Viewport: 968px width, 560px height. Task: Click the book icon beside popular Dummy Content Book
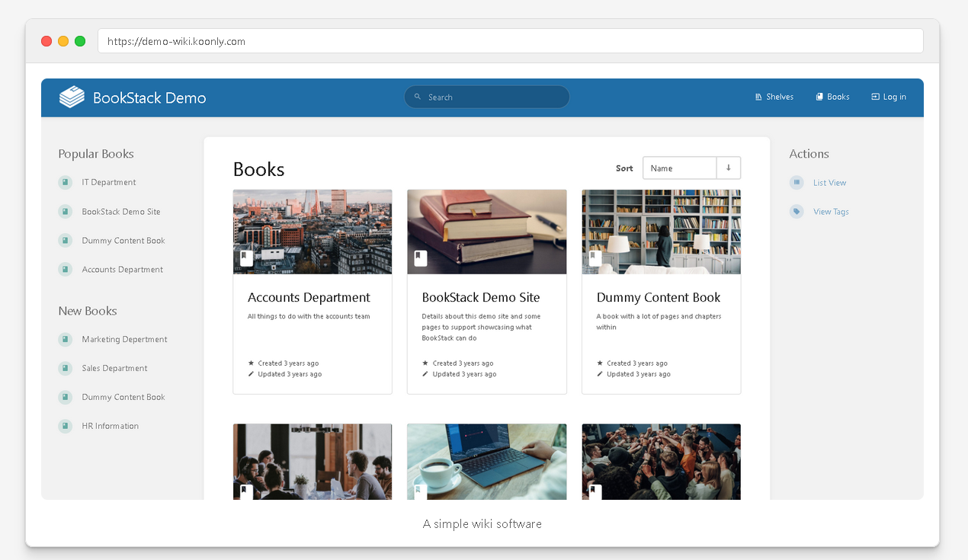pos(65,240)
